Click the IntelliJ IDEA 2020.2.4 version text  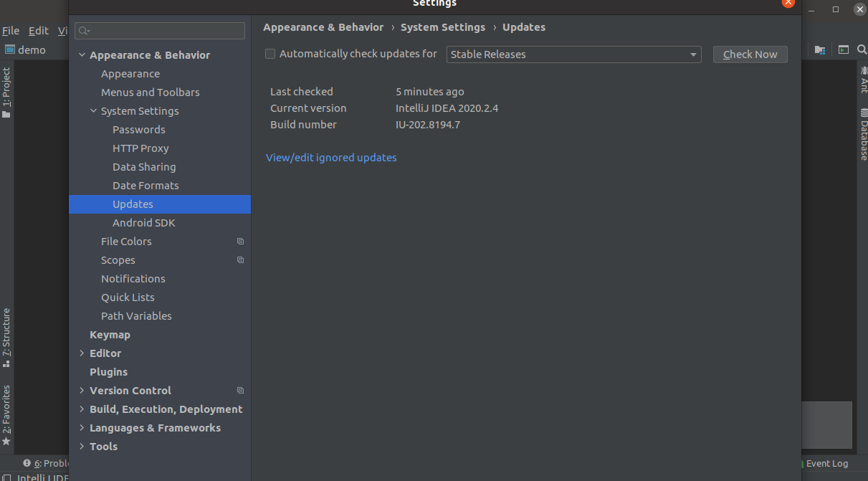447,108
